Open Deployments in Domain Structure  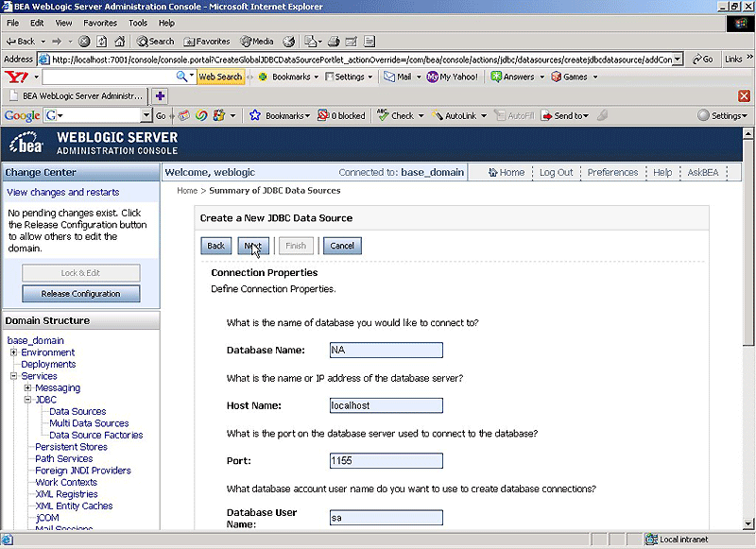pyautogui.click(x=48, y=365)
